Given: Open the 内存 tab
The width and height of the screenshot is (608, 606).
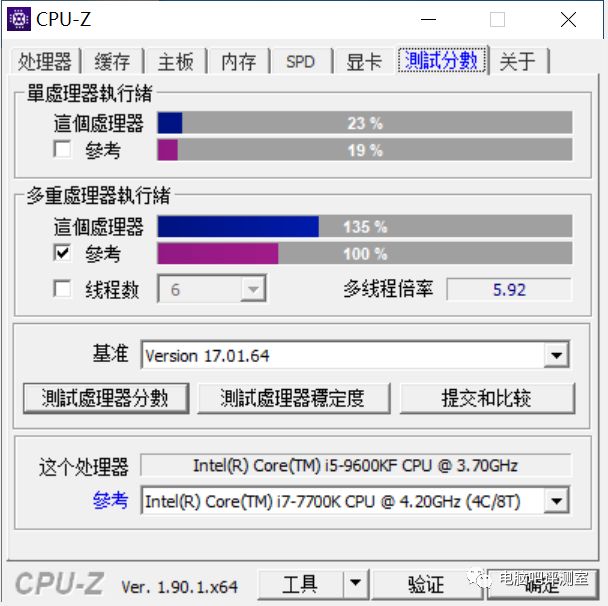Looking at the screenshot, I should coord(239,61).
